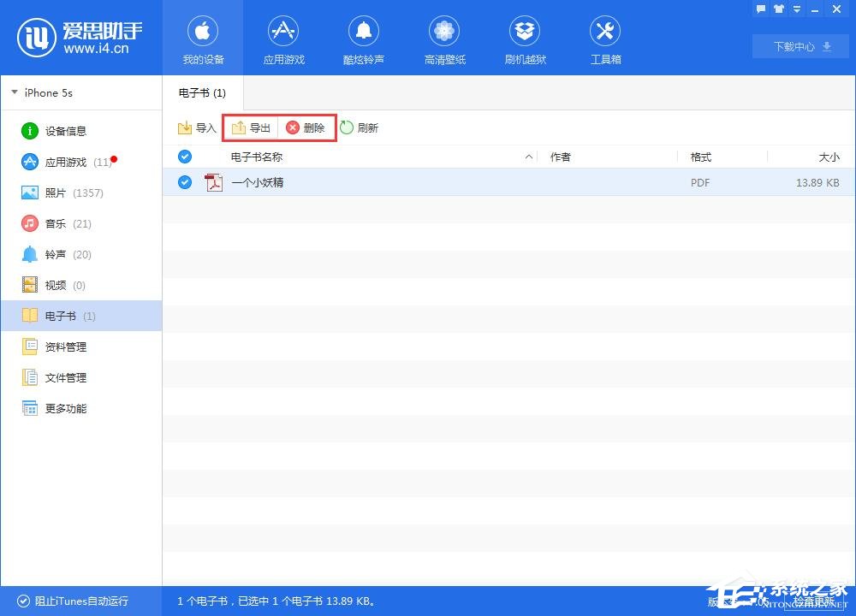Open the 高清壁纸 (HD Wallpapers) section
Viewport: 856px width, 616px height.
(444, 38)
